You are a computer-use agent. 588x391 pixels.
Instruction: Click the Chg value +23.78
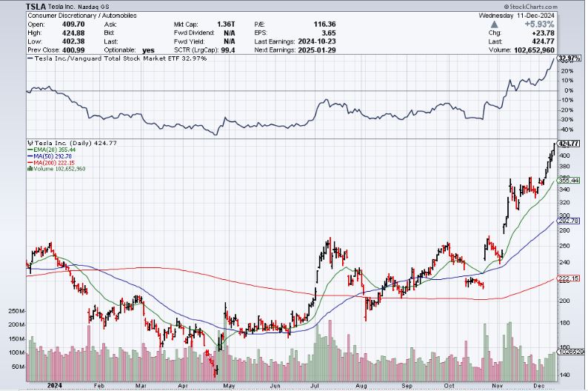pyautogui.click(x=543, y=33)
